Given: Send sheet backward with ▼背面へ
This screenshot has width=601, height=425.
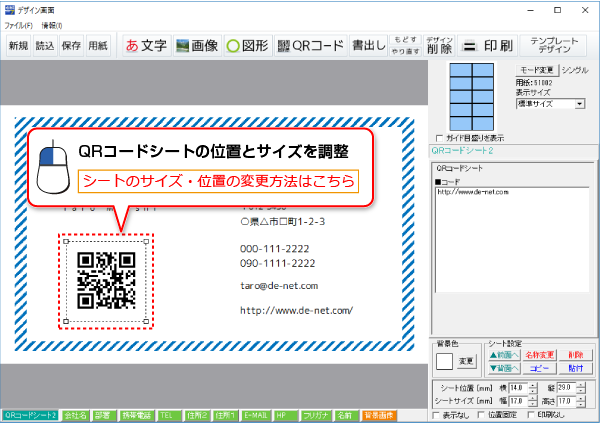Looking at the screenshot, I should coord(504,368).
